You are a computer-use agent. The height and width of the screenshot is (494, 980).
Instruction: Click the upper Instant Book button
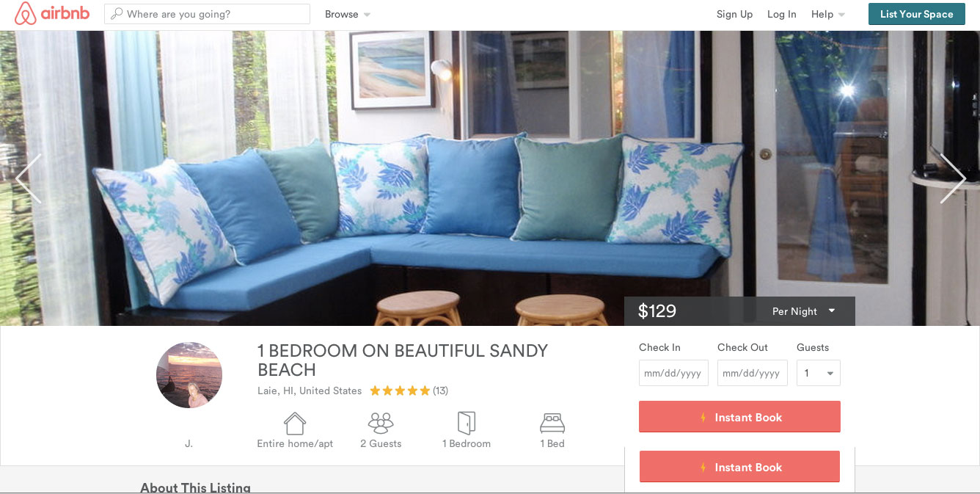739,417
